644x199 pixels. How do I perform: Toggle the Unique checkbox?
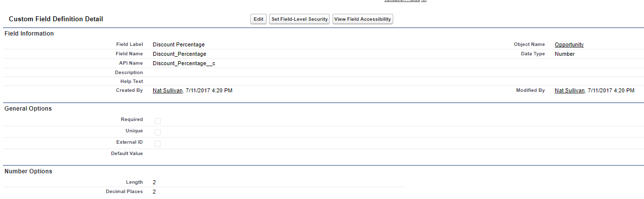pyautogui.click(x=158, y=132)
